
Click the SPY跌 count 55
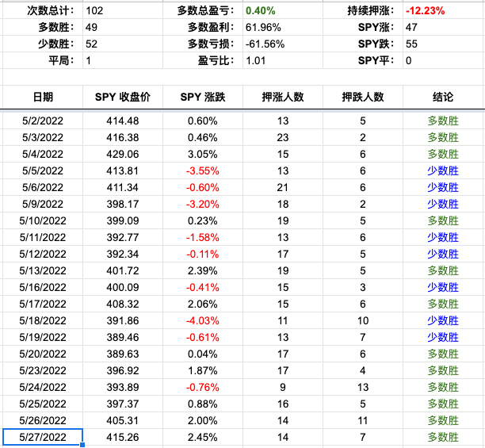click(411, 44)
